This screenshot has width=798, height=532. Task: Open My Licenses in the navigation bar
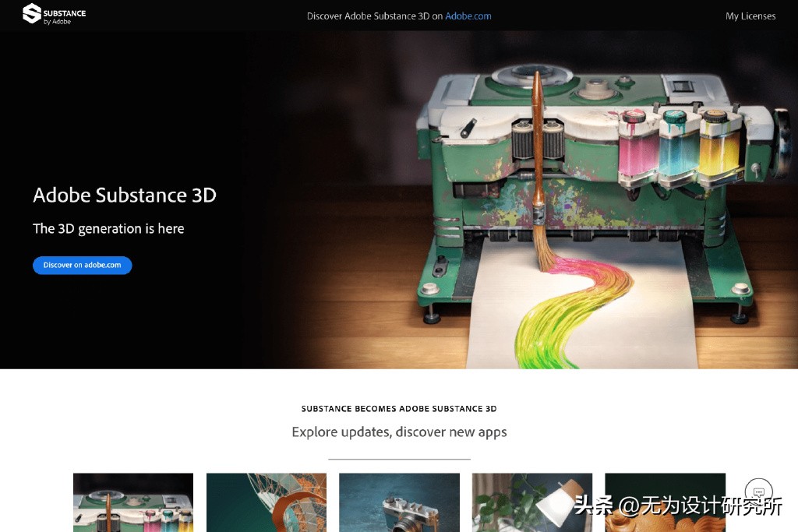click(750, 16)
